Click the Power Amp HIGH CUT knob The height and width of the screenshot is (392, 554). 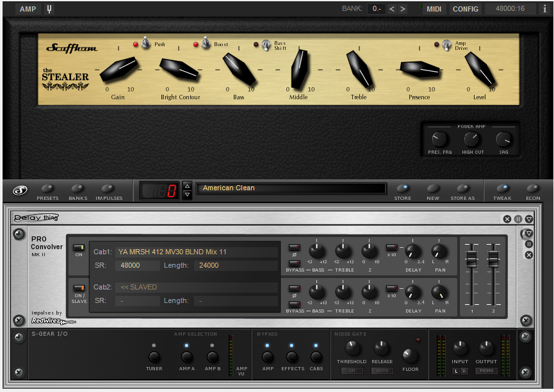[471, 140]
